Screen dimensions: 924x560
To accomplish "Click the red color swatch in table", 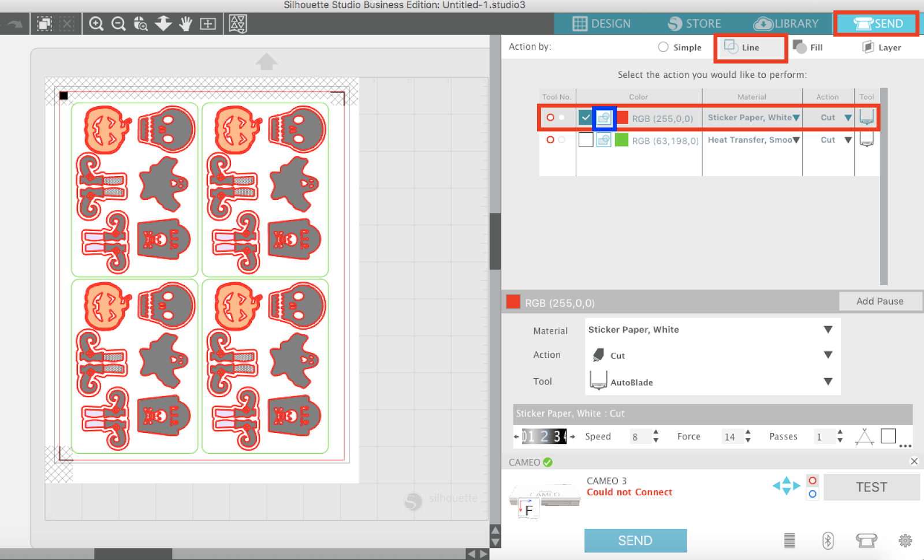I will click(622, 118).
